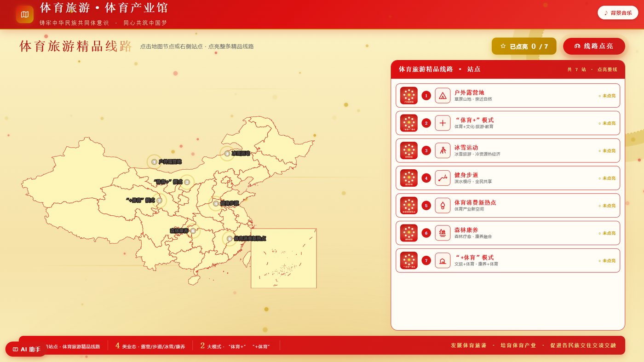Click the number 5 circle in station list
Screen dimensions: 644x362
click(x=426, y=206)
